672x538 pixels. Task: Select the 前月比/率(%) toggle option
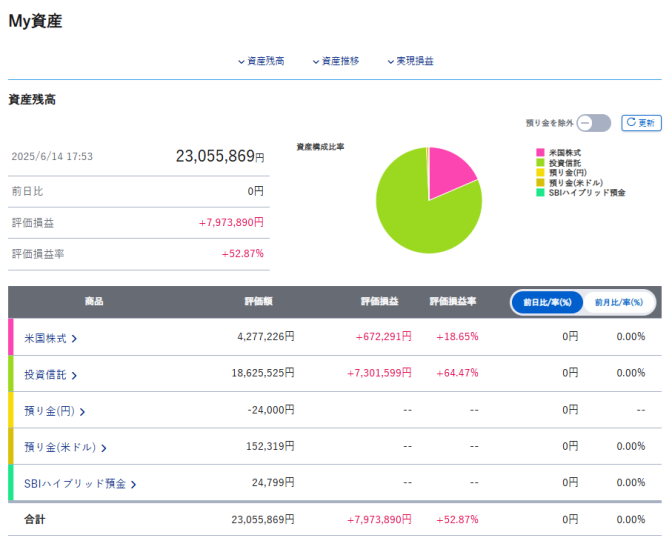[x=619, y=302]
